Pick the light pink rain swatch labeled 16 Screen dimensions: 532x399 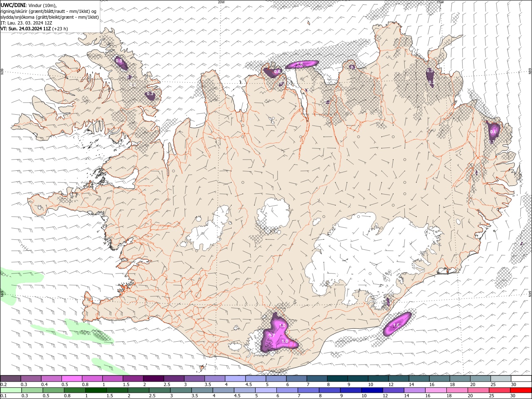436,390
